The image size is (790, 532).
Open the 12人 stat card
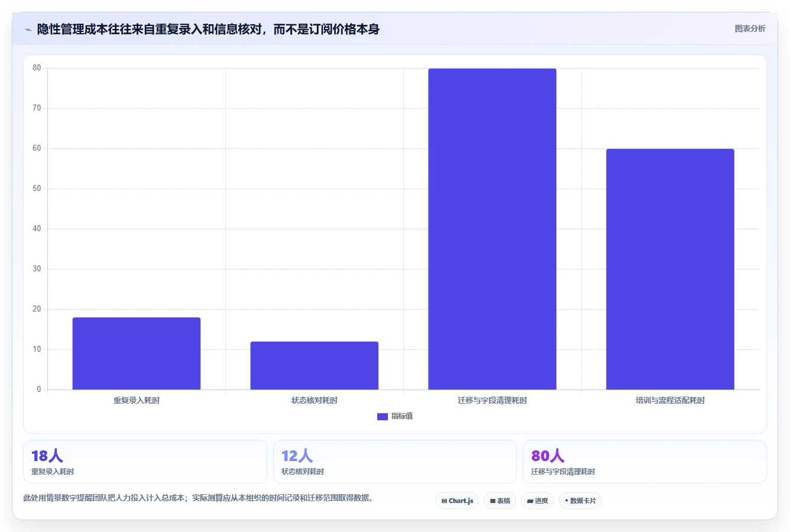point(395,462)
